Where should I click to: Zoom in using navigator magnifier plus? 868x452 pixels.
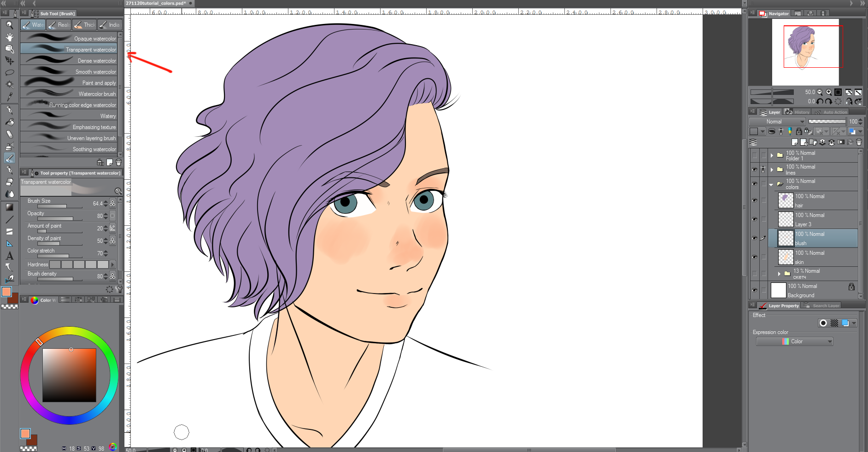click(829, 92)
